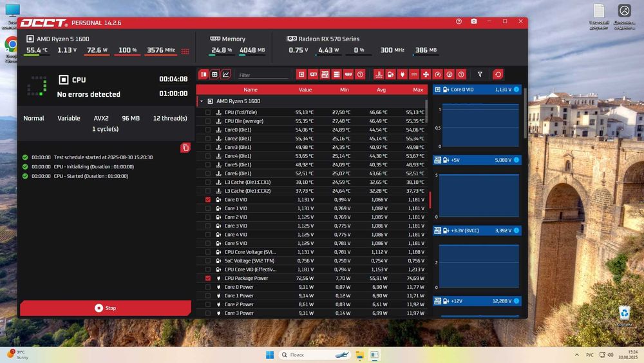Screen dimensions: 644x363
Task: Click 'CPU - Started (Duration : 01:00:00)' log entry
Action: 91,176
